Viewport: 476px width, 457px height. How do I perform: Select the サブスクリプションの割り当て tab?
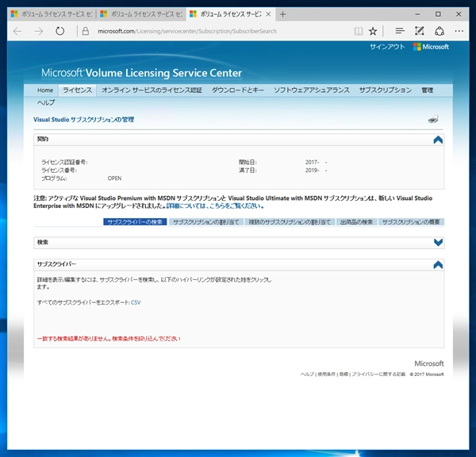pos(205,222)
